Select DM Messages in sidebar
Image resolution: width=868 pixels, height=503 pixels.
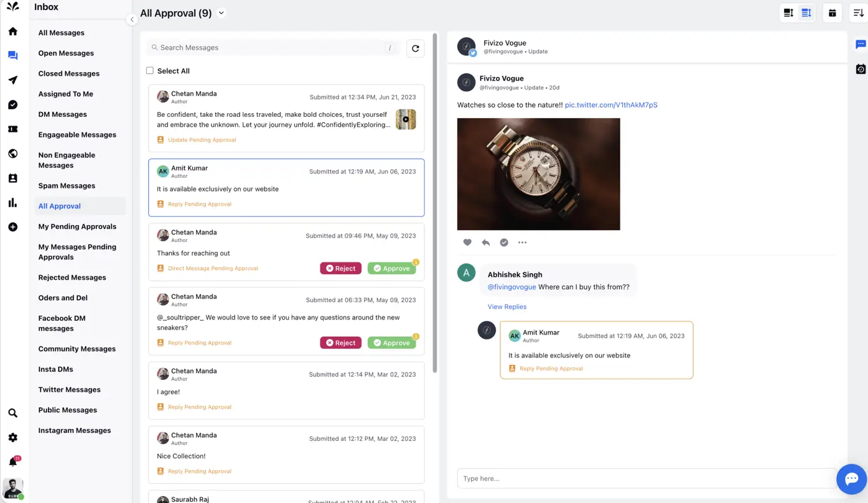tap(62, 114)
